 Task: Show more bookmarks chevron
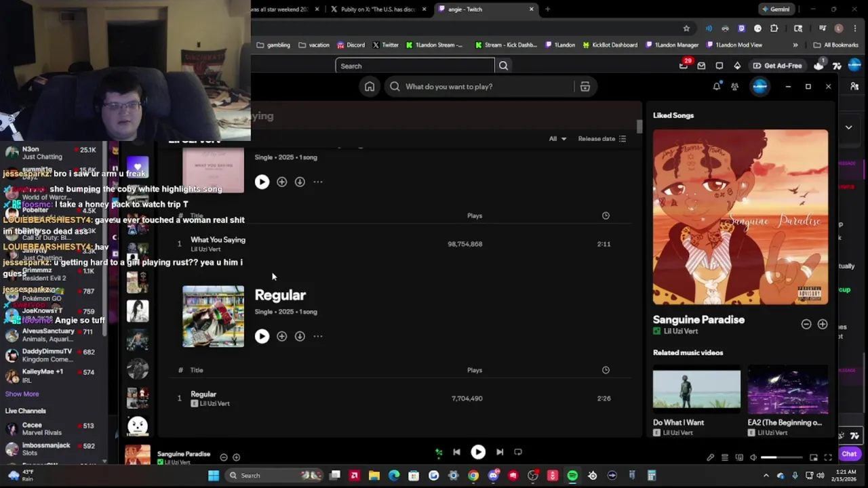[x=795, y=45]
